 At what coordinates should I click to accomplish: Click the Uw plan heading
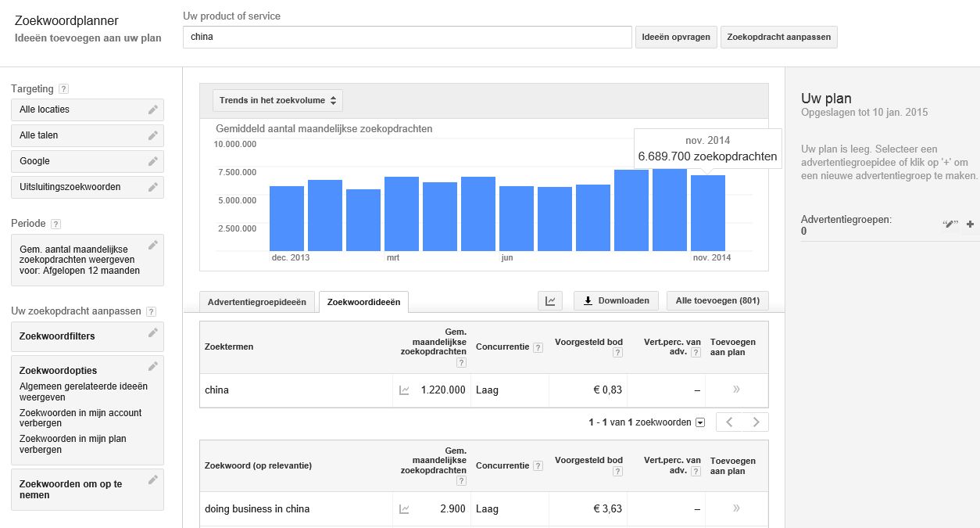826,99
